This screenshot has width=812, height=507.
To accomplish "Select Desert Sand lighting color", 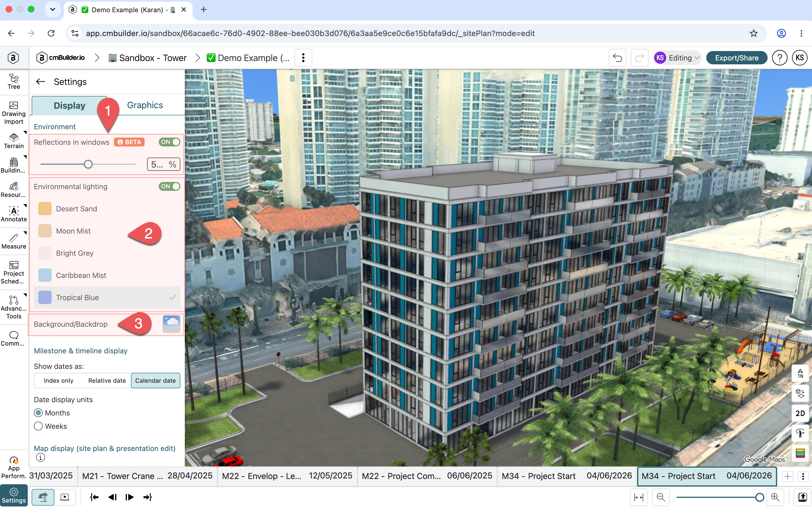I will tap(107, 209).
